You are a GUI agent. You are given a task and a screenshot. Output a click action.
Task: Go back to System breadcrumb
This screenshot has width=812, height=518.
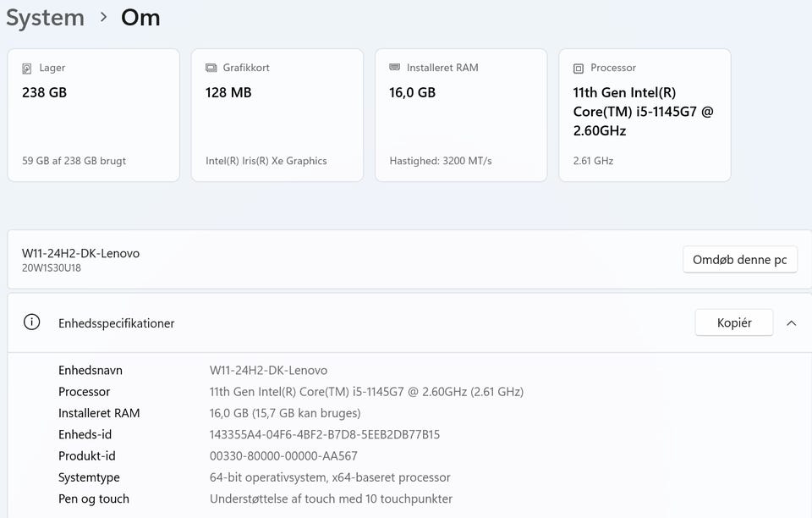pos(45,18)
